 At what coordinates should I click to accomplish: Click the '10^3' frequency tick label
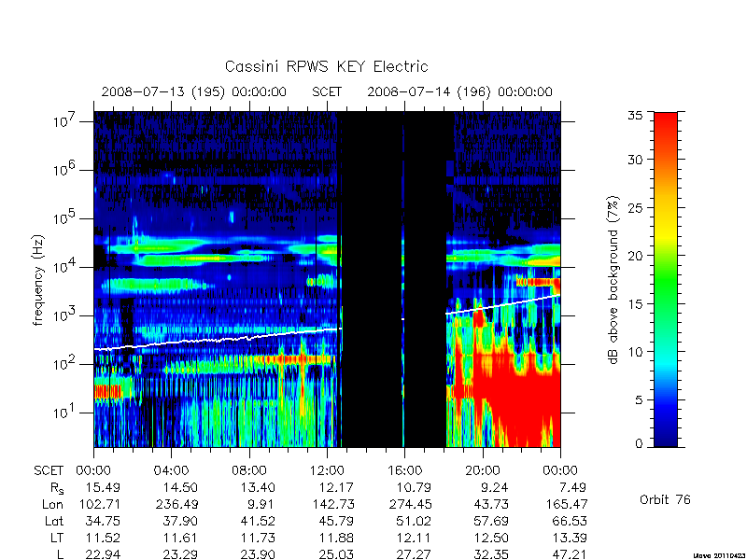(x=65, y=315)
